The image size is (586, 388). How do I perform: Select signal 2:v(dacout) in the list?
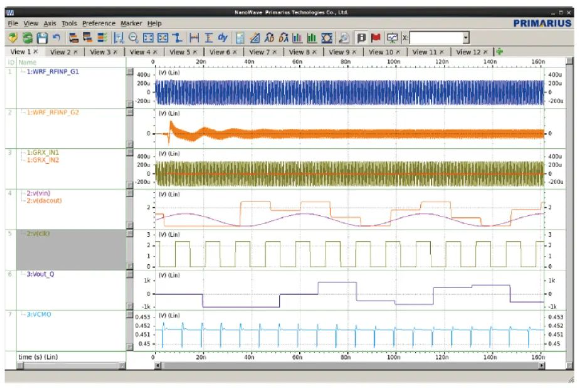[x=44, y=201]
